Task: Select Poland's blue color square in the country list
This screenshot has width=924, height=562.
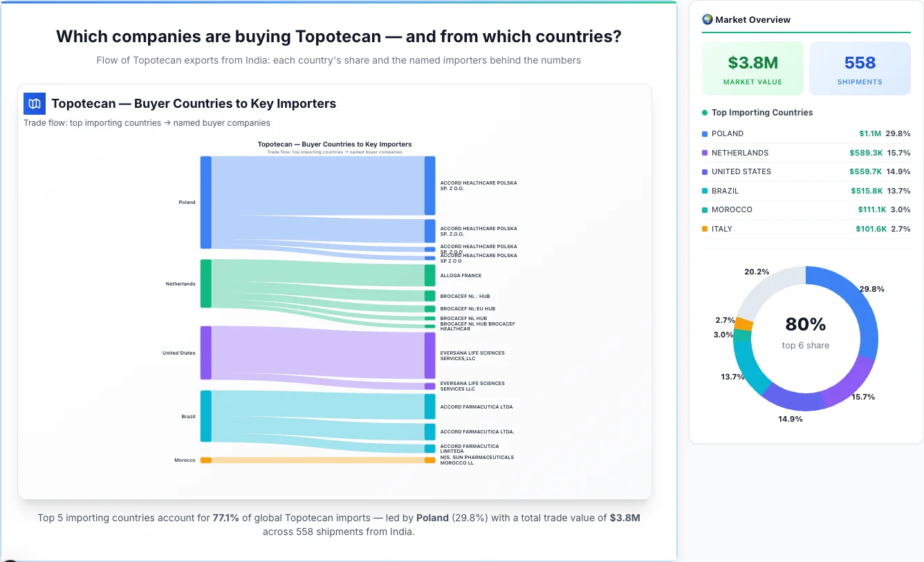Action: click(705, 133)
